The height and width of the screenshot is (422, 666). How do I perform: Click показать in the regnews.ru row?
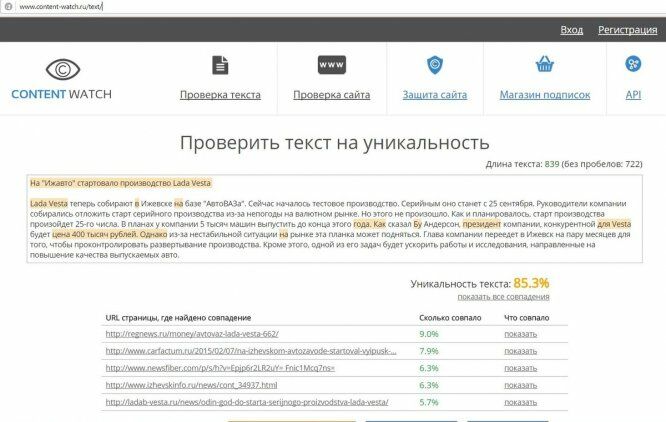pyautogui.click(x=520, y=334)
